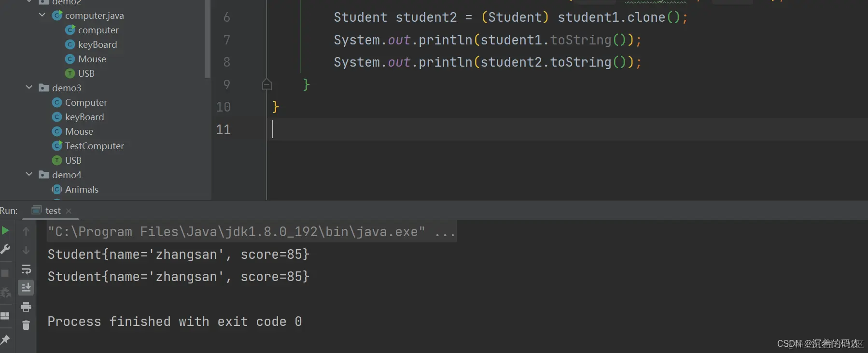Image resolution: width=868 pixels, height=353 pixels.
Task: Click line number 6 in gutter
Action: tap(227, 17)
